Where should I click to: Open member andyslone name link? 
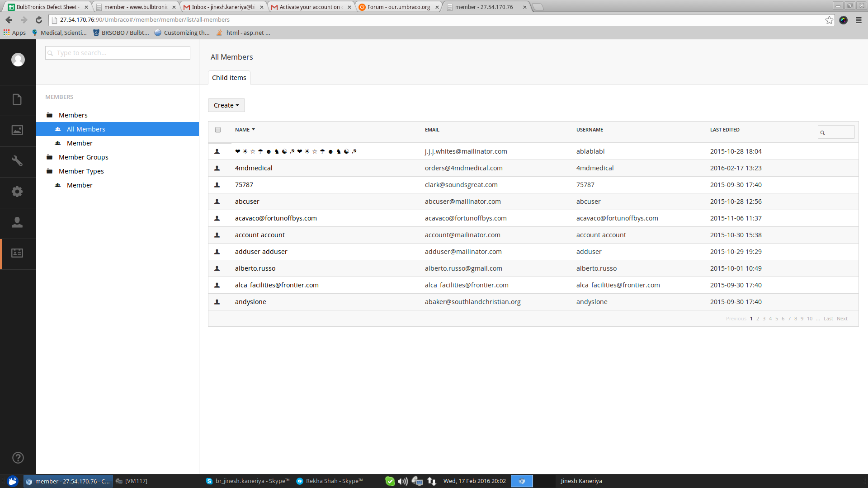250,302
